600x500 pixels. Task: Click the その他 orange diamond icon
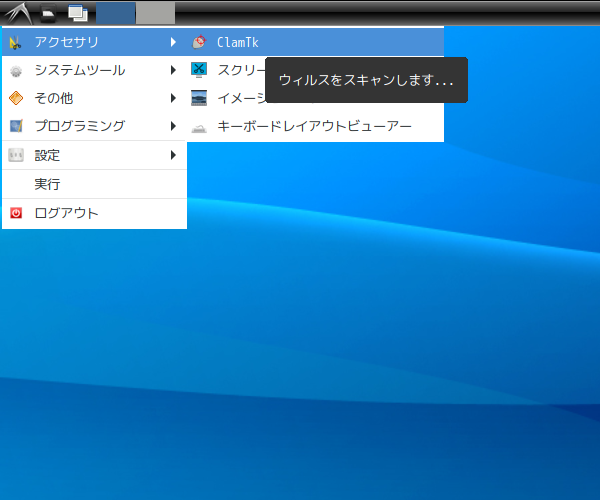click(16, 98)
